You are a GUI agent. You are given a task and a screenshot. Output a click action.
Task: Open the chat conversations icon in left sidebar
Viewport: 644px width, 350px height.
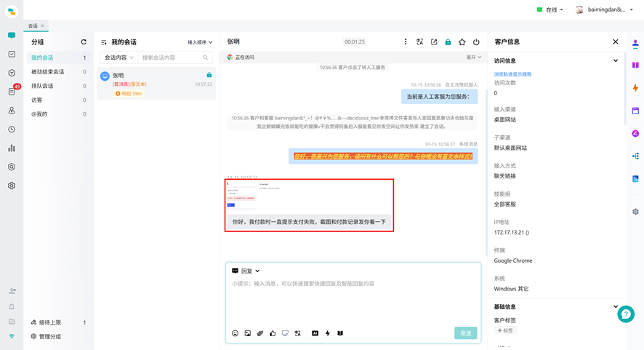coord(12,36)
